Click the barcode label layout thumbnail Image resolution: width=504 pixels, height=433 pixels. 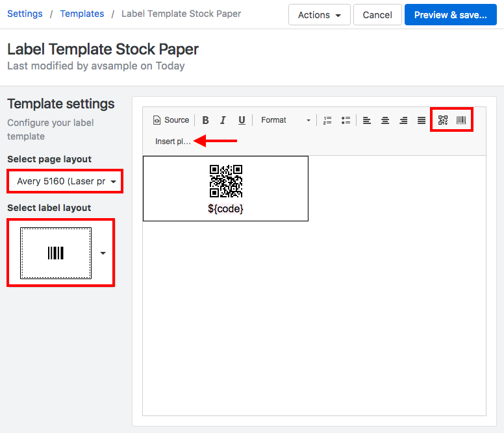pos(56,253)
